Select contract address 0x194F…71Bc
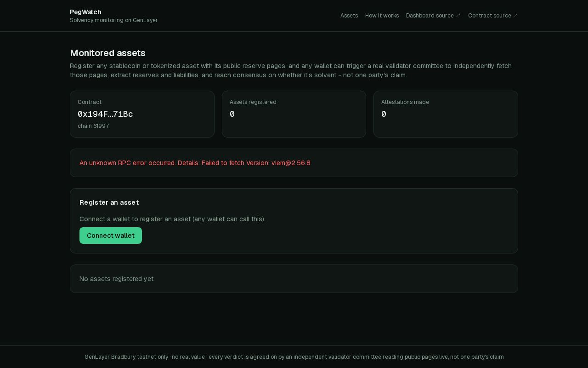This screenshot has width=588, height=368. pos(105,114)
